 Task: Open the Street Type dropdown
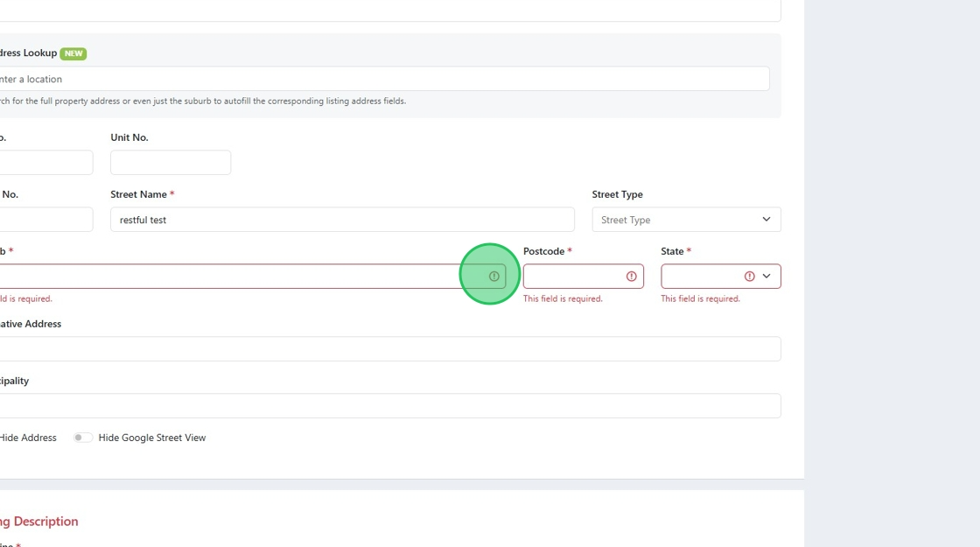686,220
